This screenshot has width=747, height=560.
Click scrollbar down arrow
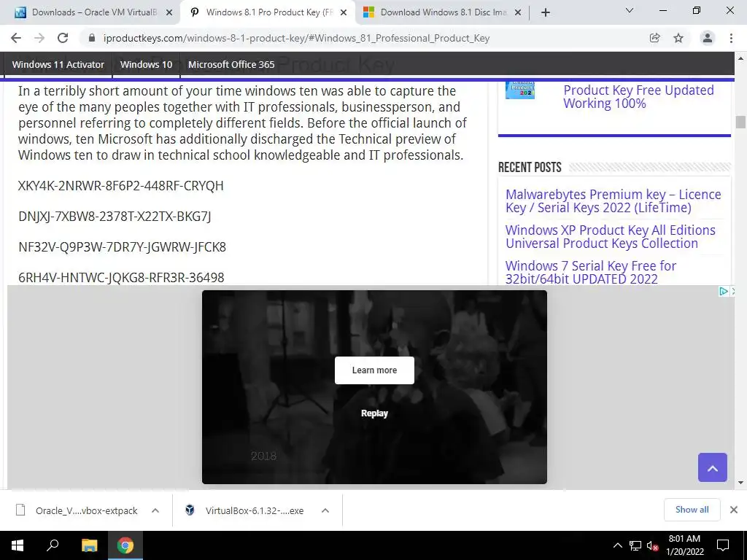pos(740,483)
